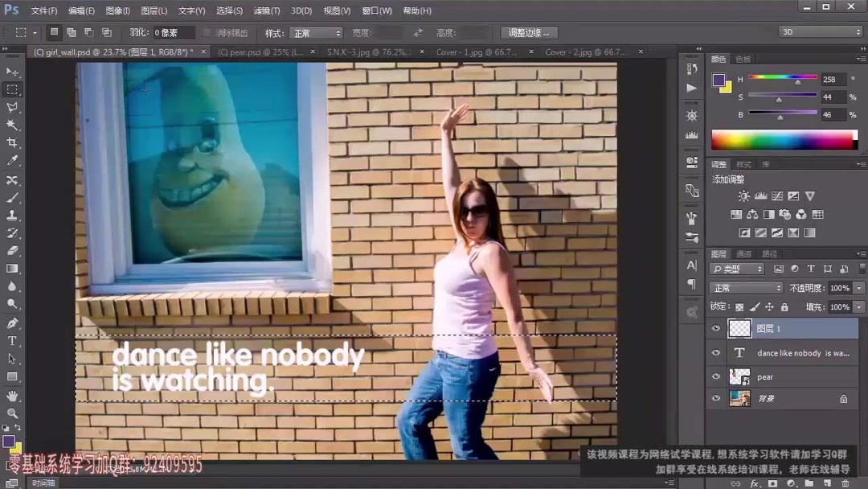The image size is (868, 489).
Task: Select the Gradient tool
Action: (x=11, y=269)
